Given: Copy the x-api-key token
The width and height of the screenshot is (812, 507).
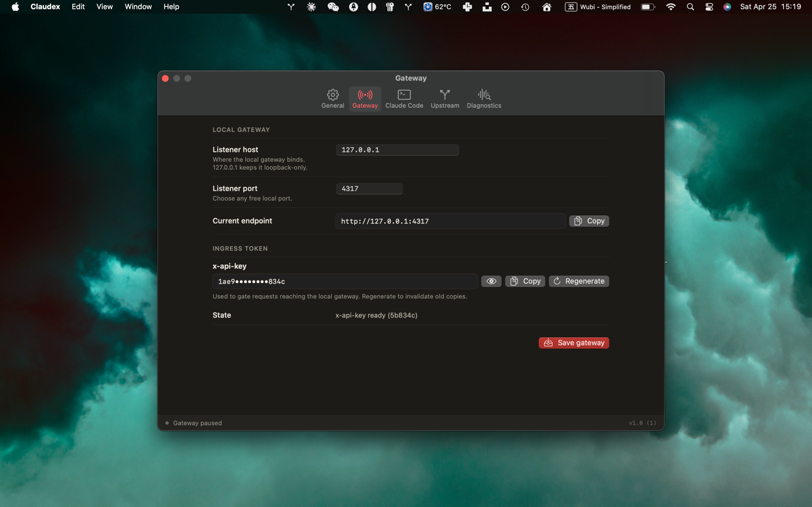Looking at the screenshot, I should click(x=525, y=281).
